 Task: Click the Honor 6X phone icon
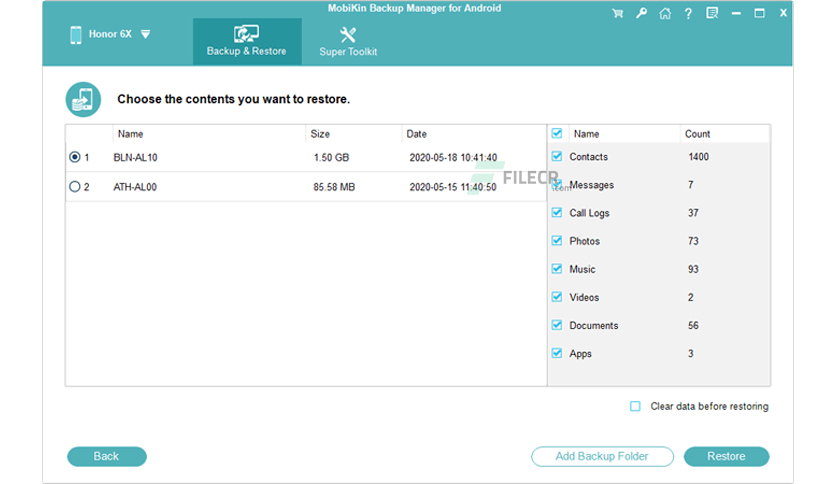click(x=76, y=34)
